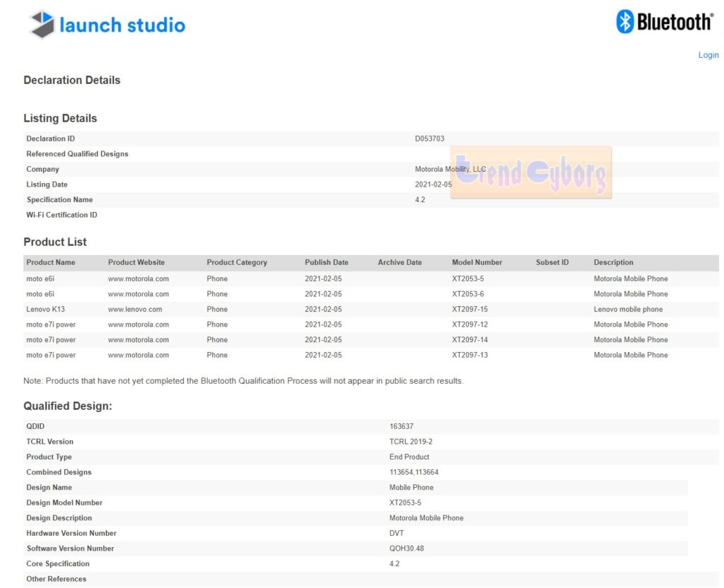The image size is (724, 588).
Task: Click the Description column header
Action: coord(614,262)
